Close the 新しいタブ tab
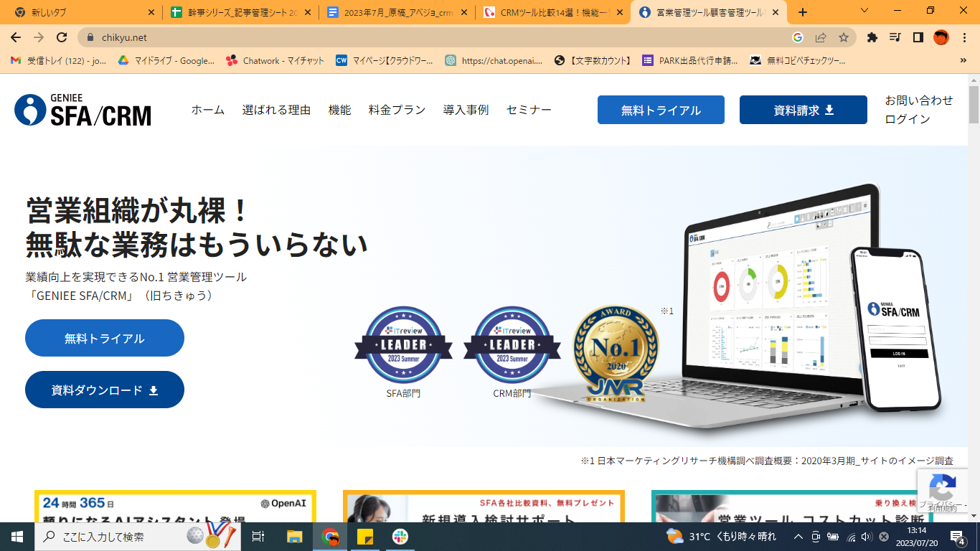 [151, 12]
